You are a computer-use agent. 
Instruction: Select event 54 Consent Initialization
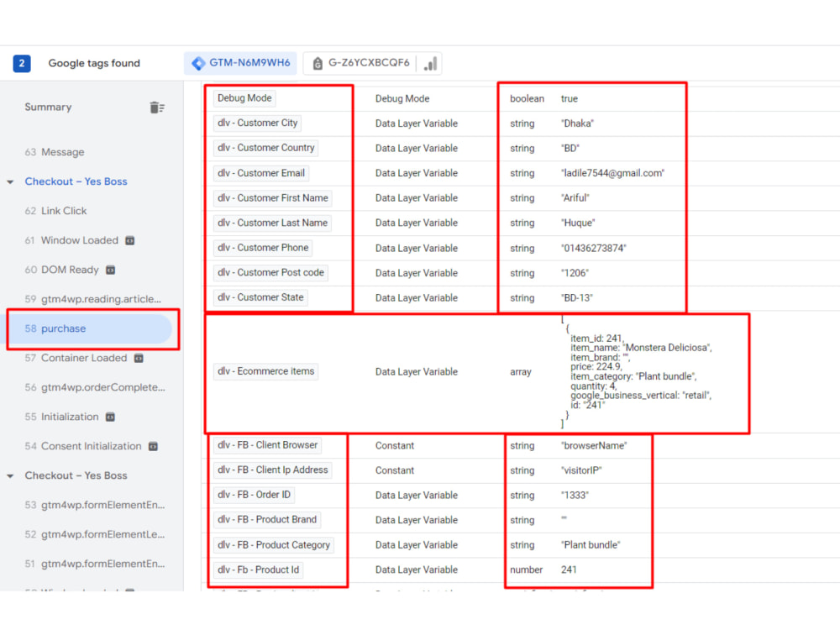point(83,446)
